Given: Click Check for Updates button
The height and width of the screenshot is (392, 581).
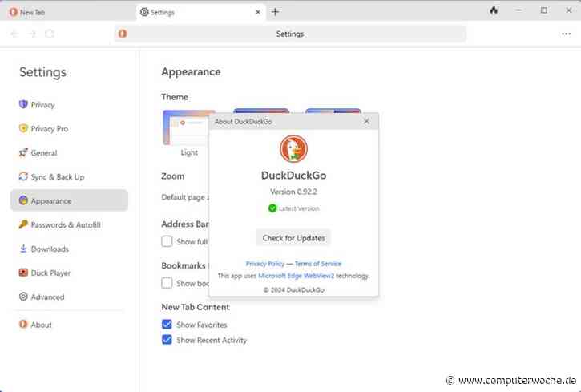Looking at the screenshot, I should click(x=293, y=238).
